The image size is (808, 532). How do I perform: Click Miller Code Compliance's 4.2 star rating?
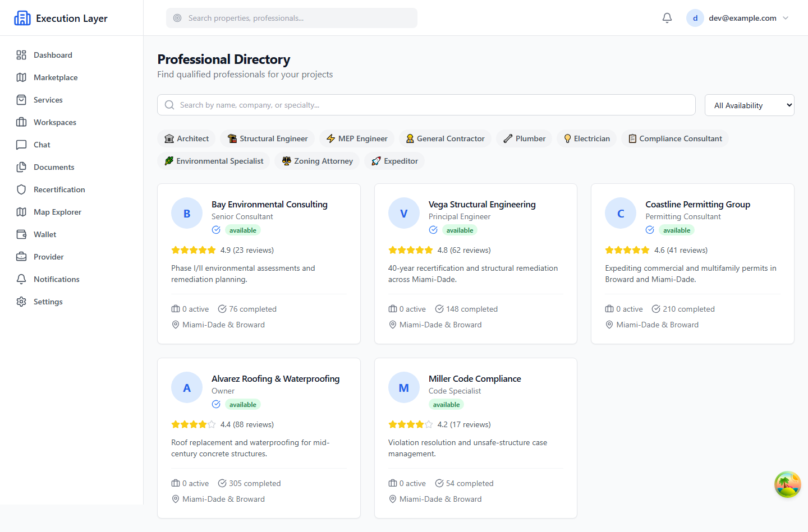tap(411, 424)
